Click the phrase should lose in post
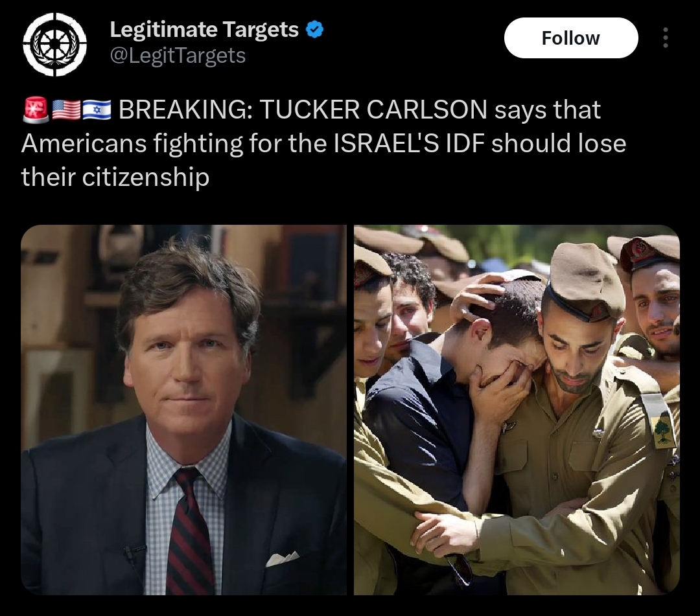Image resolution: width=700 pixels, height=616 pixels. (x=559, y=144)
